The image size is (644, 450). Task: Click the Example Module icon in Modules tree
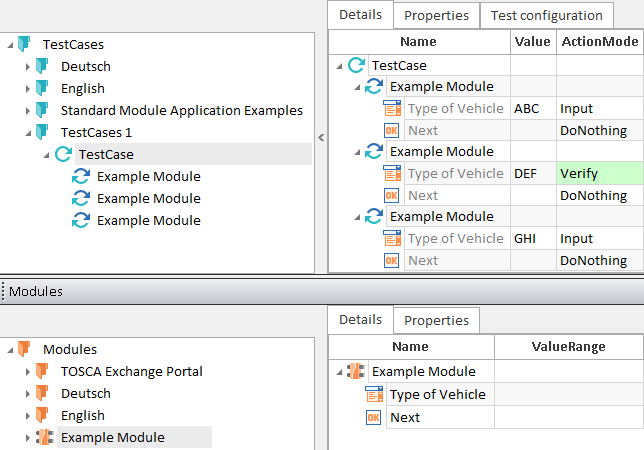point(43,437)
